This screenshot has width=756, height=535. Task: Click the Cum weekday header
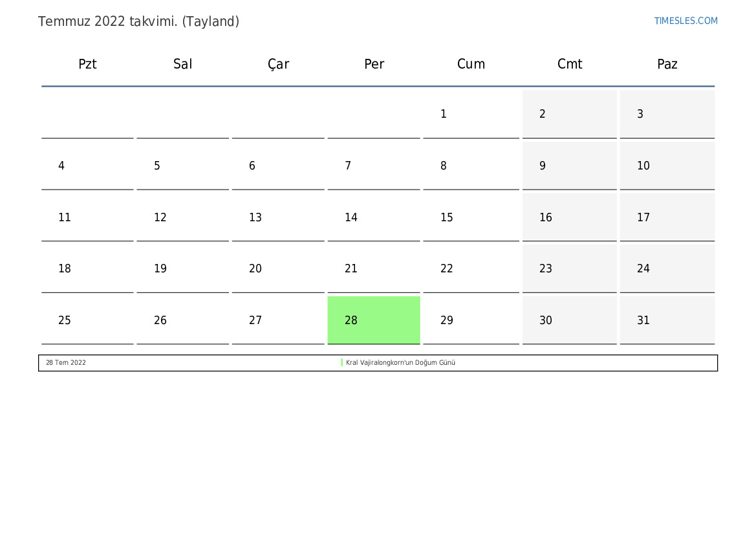pos(471,64)
